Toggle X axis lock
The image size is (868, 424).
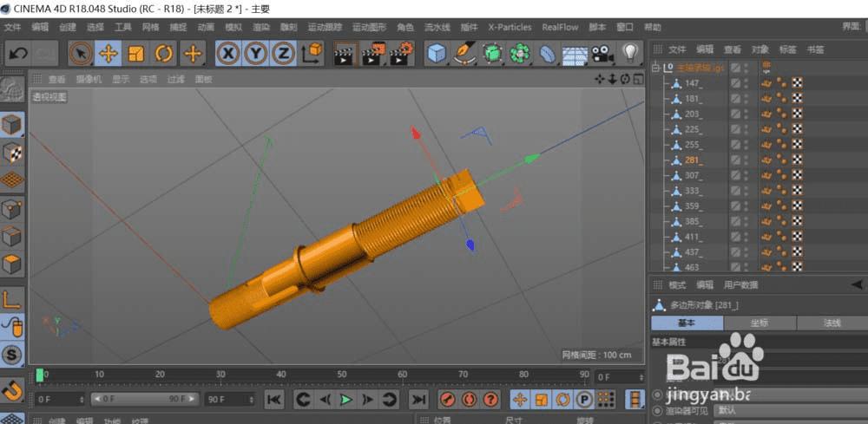pyautogui.click(x=228, y=54)
